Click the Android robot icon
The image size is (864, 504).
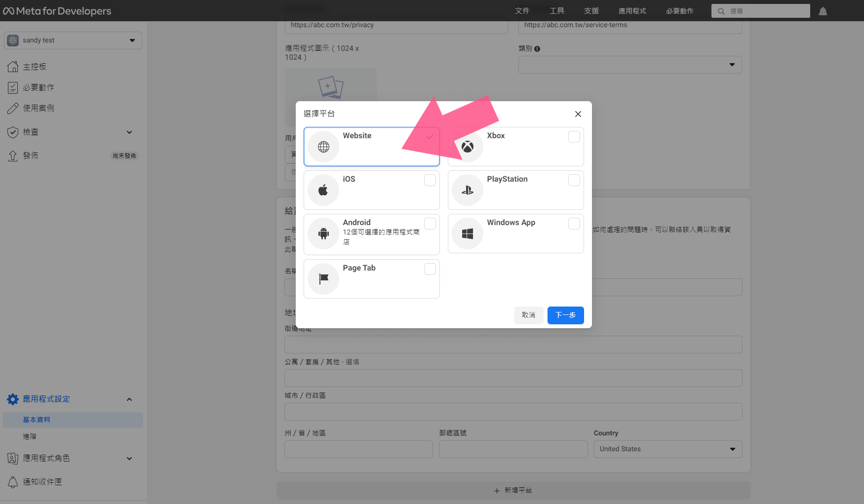point(323,233)
